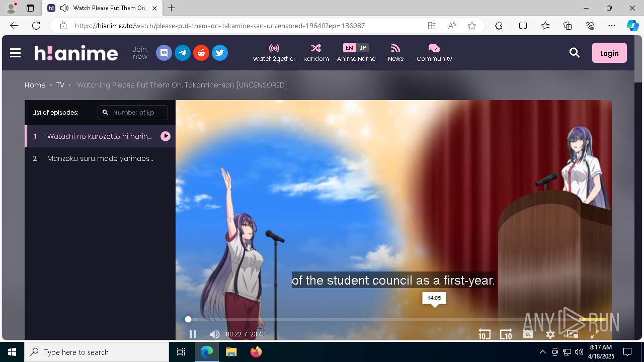Skip forward video by 10 seconds

(506, 334)
